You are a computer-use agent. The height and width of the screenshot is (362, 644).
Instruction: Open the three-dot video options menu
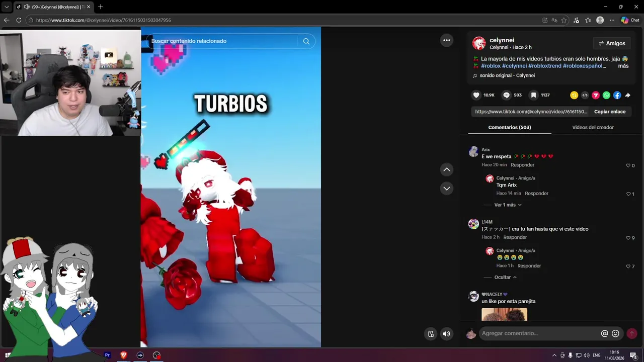pyautogui.click(x=447, y=40)
